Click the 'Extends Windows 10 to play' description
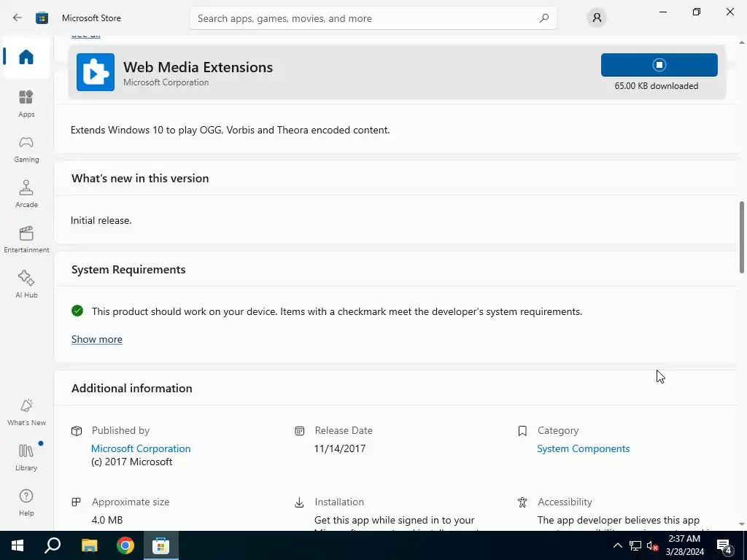Image resolution: width=747 pixels, height=560 pixels. tap(230, 130)
